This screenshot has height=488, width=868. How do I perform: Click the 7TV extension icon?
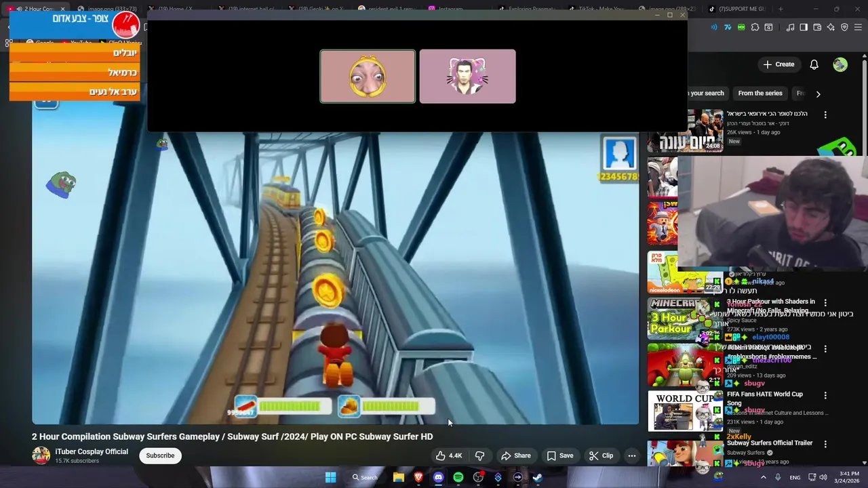[x=728, y=27]
